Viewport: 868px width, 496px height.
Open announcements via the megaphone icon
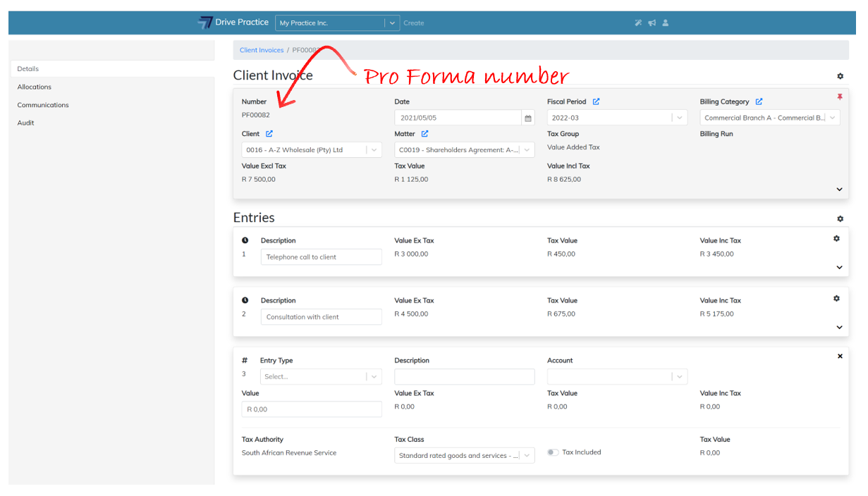click(652, 23)
